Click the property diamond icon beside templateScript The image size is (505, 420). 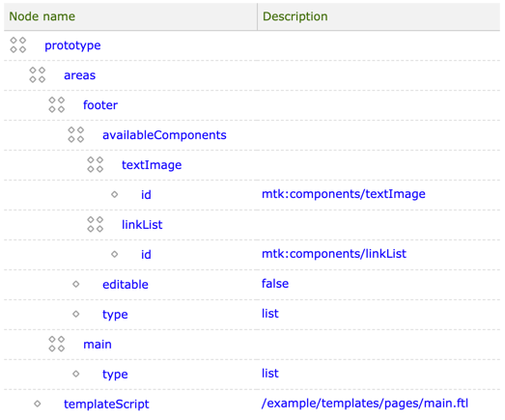38,404
